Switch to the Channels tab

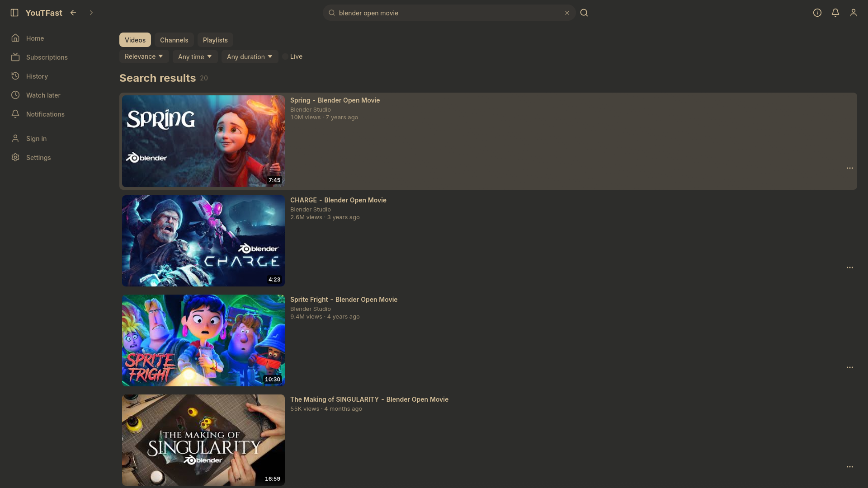[174, 40]
